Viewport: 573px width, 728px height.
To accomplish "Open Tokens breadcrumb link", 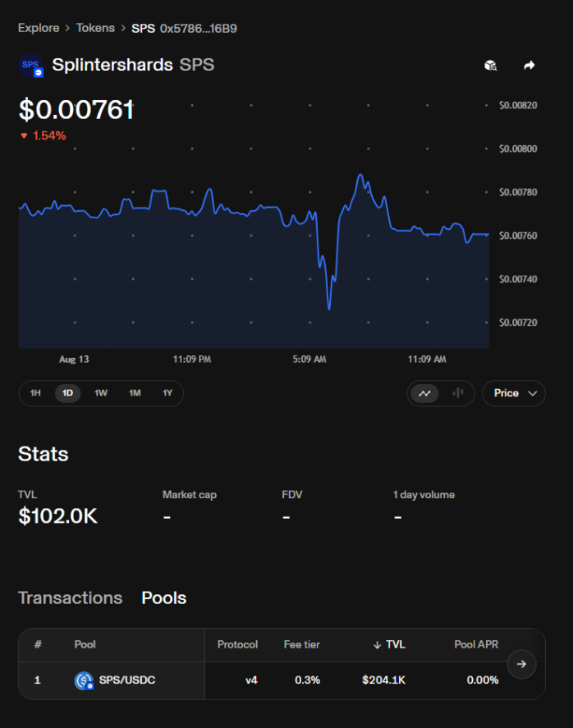I will 95,29.
